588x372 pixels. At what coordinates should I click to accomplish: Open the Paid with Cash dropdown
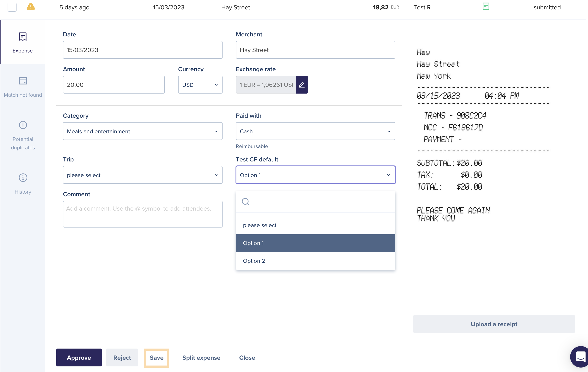coord(315,131)
